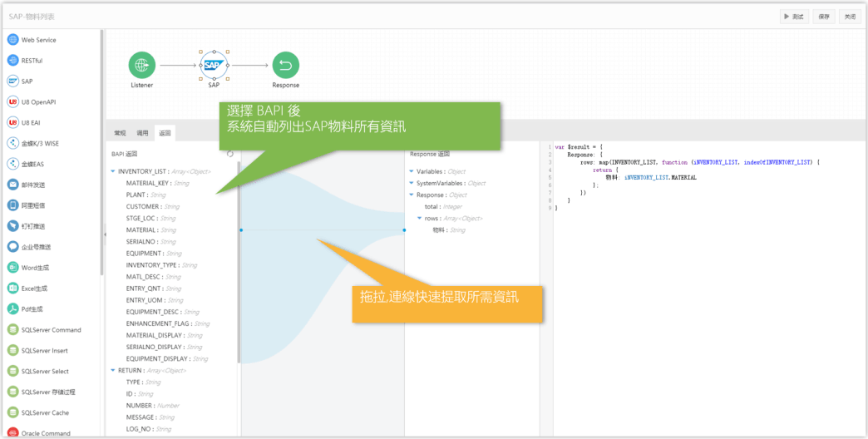This screenshot has width=868, height=439.
Task: Select the U8 OpenAPI connector icon
Action: pos(12,102)
